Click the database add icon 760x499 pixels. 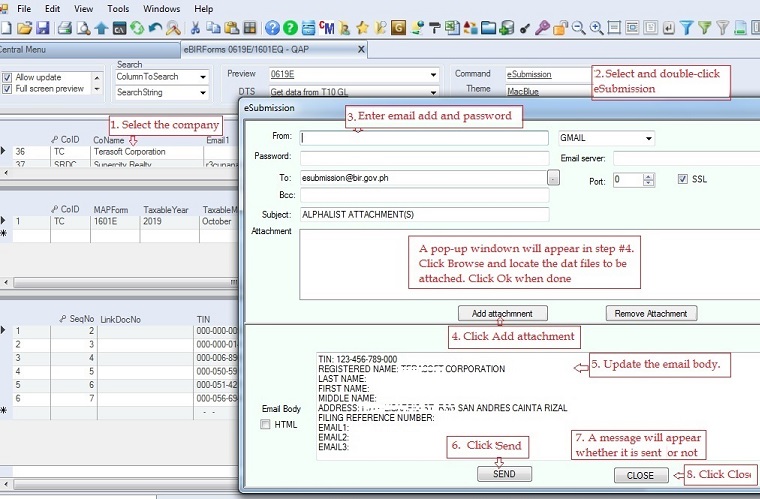(507, 28)
